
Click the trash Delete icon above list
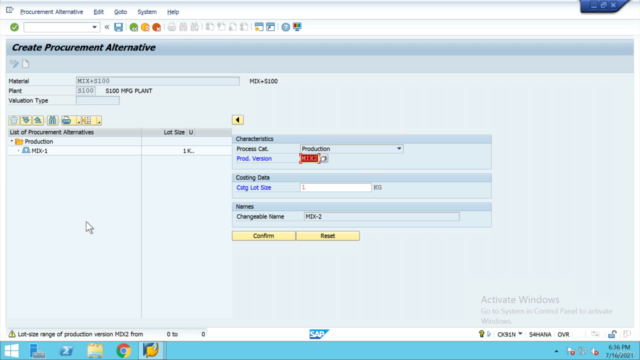(14, 120)
